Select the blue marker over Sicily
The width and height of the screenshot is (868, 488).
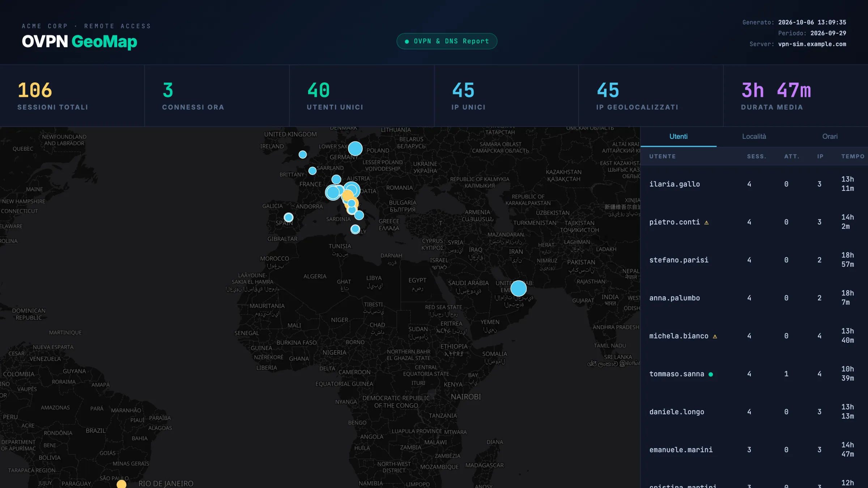click(x=355, y=229)
